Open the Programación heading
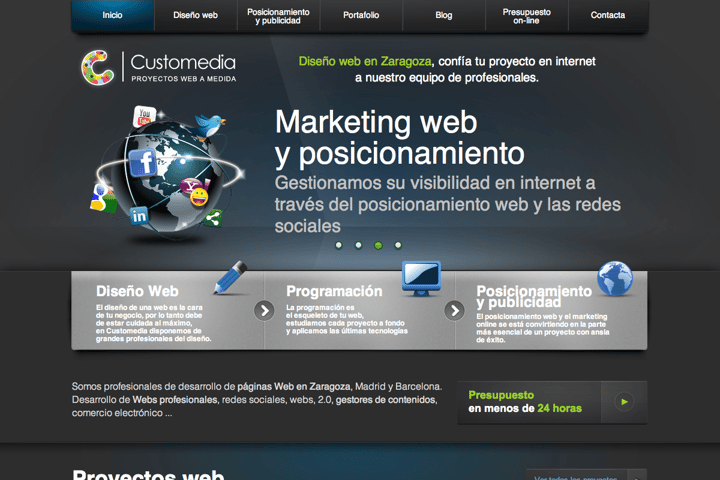 (334, 291)
